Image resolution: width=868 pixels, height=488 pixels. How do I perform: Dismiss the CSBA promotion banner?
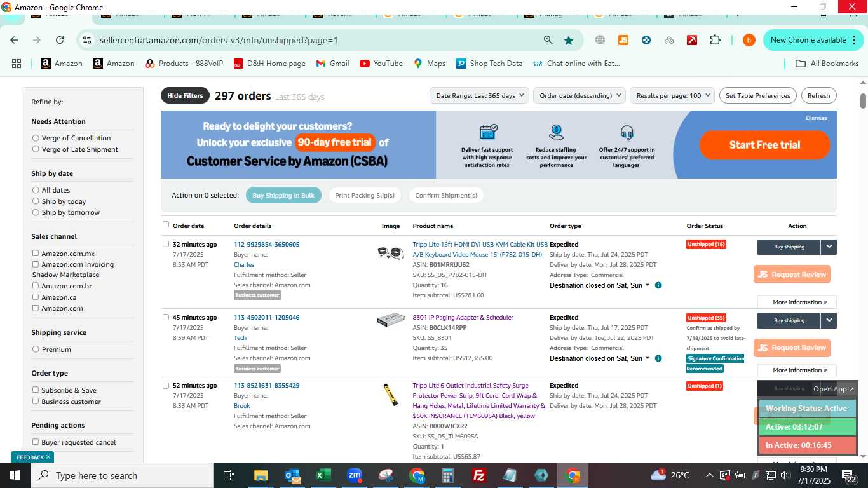(817, 118)
